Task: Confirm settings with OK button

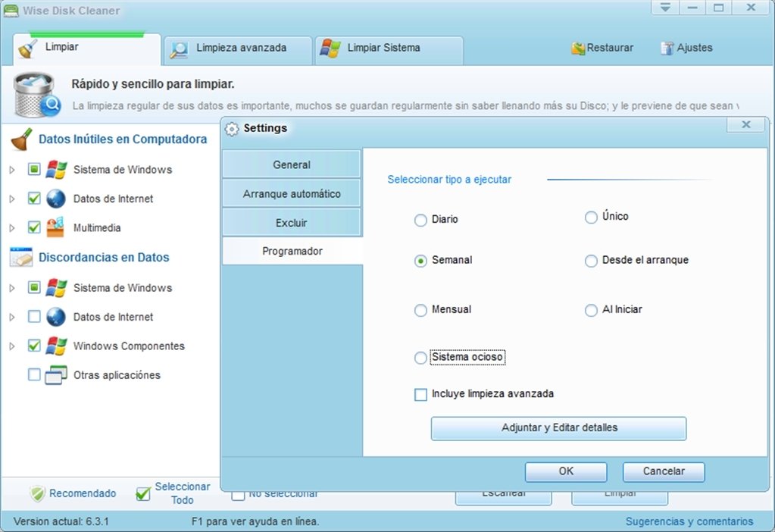Action: point(566,471)
